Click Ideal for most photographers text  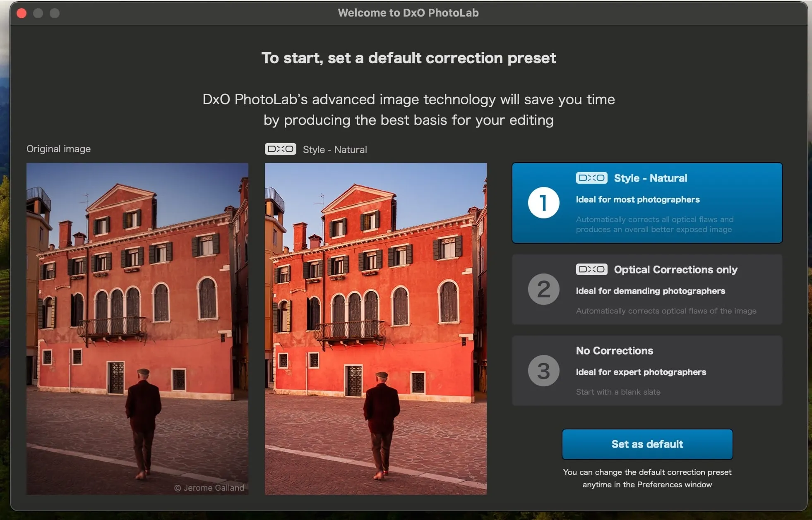point(637,199)
